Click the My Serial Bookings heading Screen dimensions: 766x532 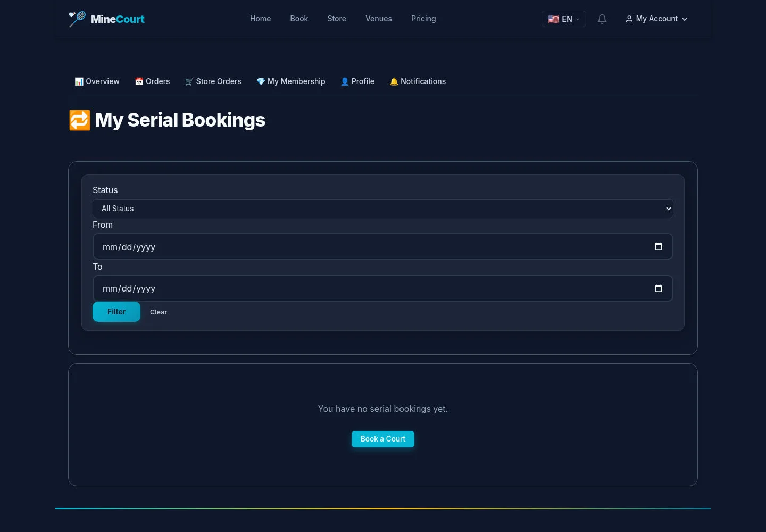point(167,120)
